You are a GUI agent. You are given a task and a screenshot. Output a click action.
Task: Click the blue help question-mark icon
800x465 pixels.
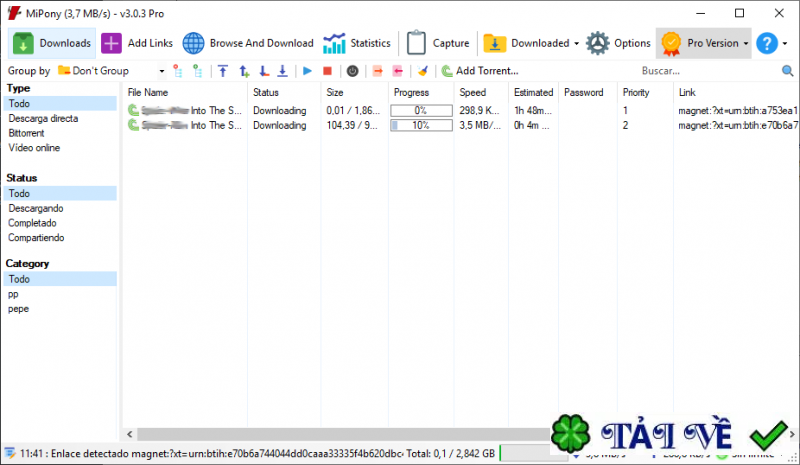767,43
